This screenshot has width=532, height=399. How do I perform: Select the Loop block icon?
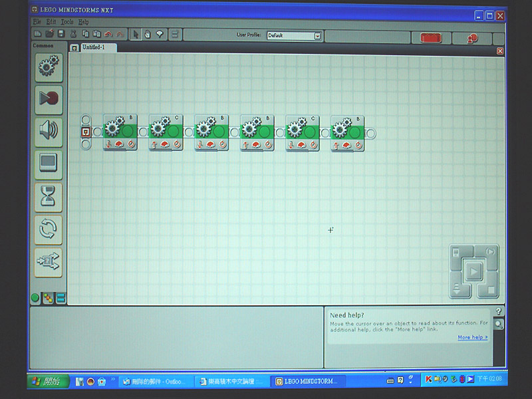(x=48, y=229)
